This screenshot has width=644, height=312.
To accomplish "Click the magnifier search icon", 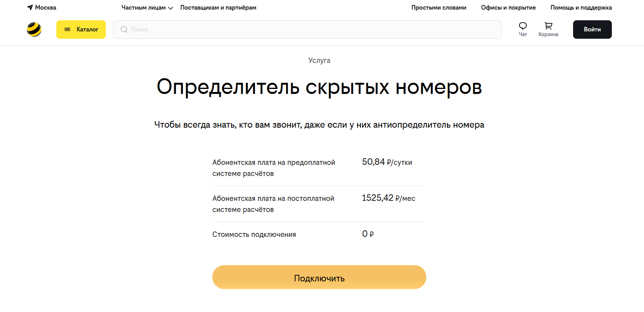I will coord(124,30).
